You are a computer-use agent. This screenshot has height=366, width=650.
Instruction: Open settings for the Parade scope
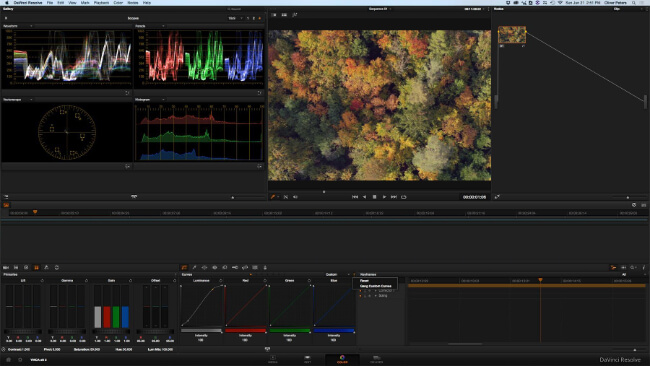pos(260,93)
